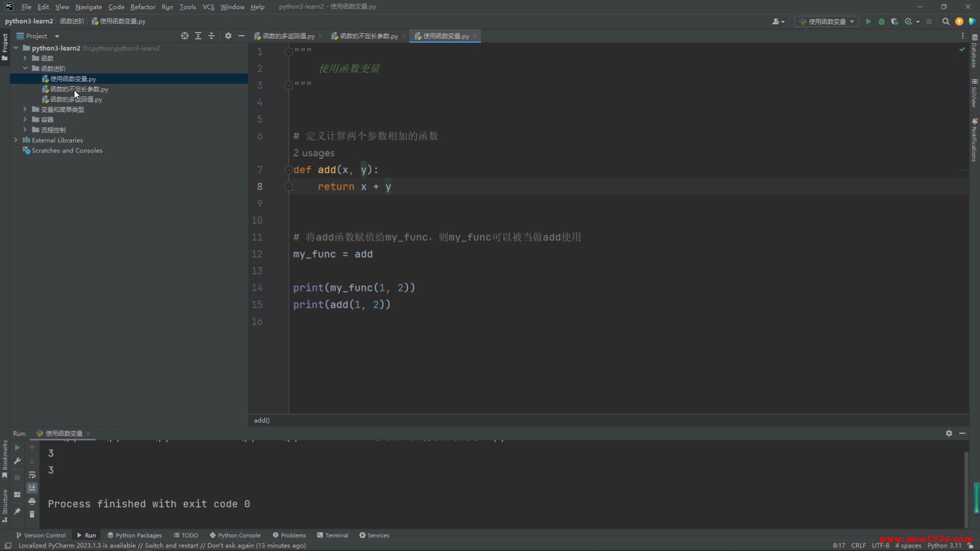The image size is (980, 551).
Task: Open Bookmarks side tool window
Action: (5, 459)
